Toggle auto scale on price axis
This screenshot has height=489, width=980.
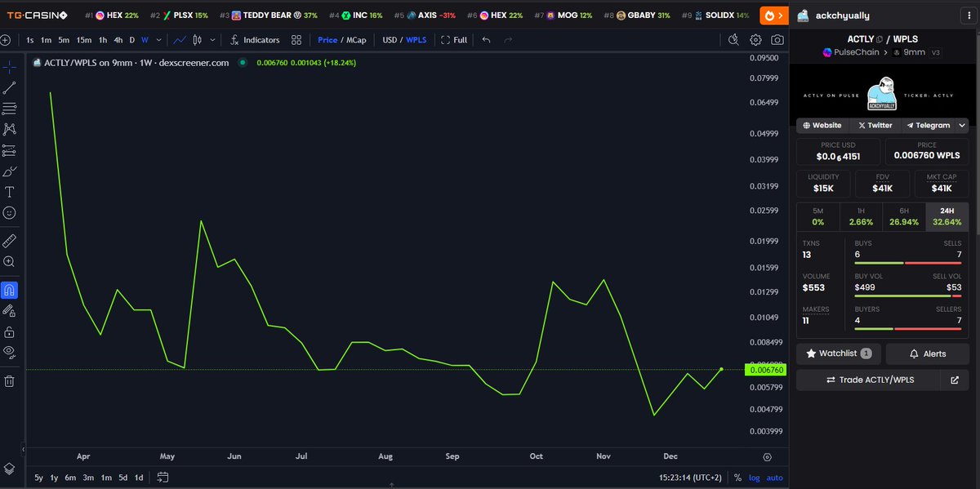click(x=774, y=478)
